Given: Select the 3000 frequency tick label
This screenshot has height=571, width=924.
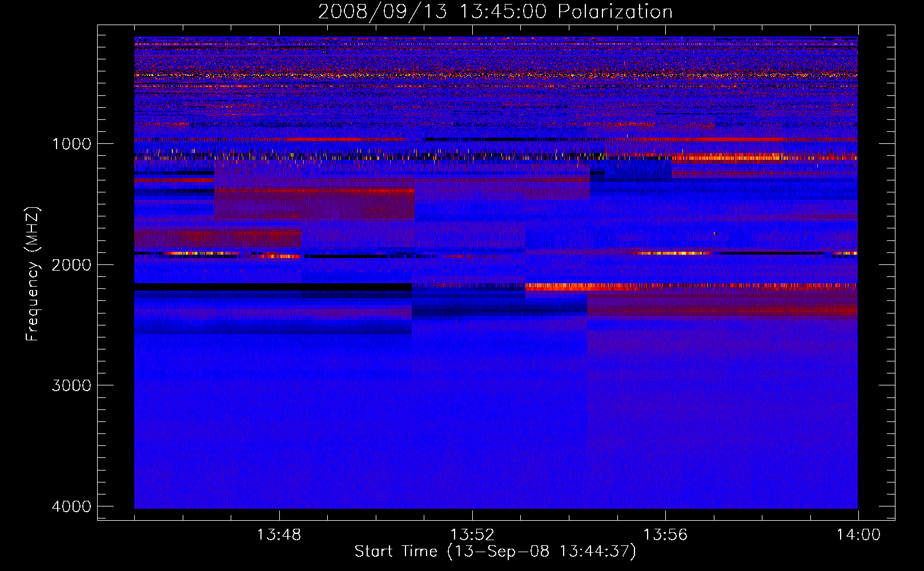Looking at the screenshot, I should coord(71,385).
